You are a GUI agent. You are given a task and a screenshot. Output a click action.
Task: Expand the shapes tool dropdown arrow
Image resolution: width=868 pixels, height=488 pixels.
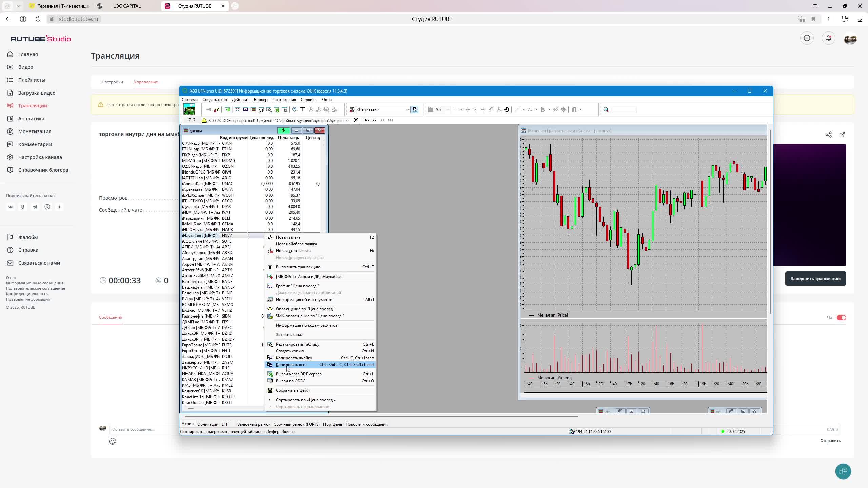click(x=549, y=109)
